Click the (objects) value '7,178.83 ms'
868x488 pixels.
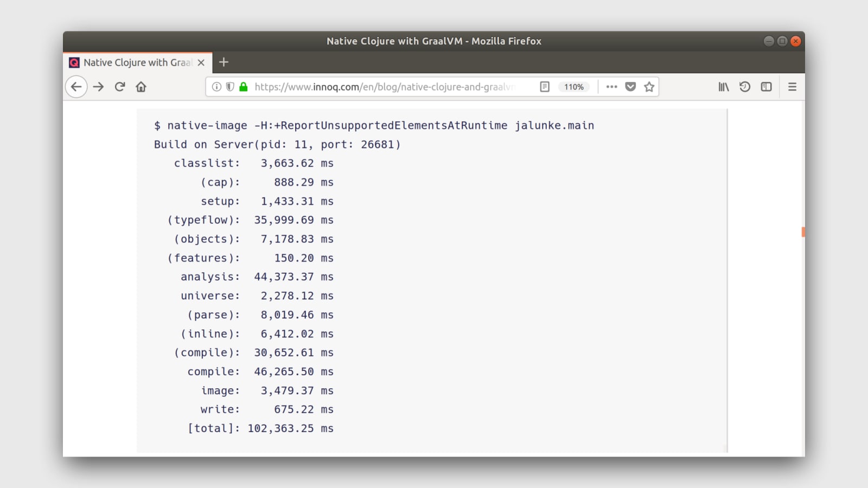(297, 239)
